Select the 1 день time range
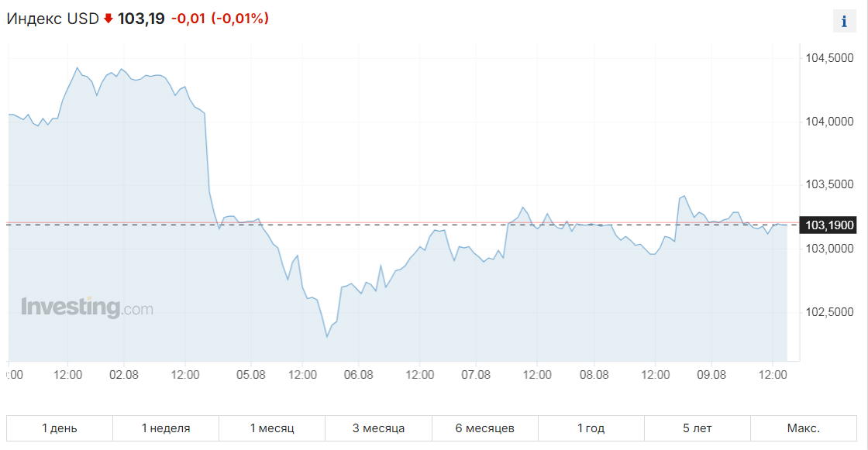Screen dimensions: 868x450 coord(59,428)
